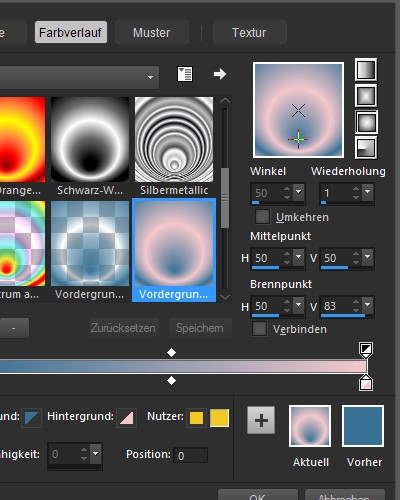Click the Hintergrund pink triangle icon
The width and height of the screenshot is (400, 500).
pyautogui.click(x=126, y=417)
